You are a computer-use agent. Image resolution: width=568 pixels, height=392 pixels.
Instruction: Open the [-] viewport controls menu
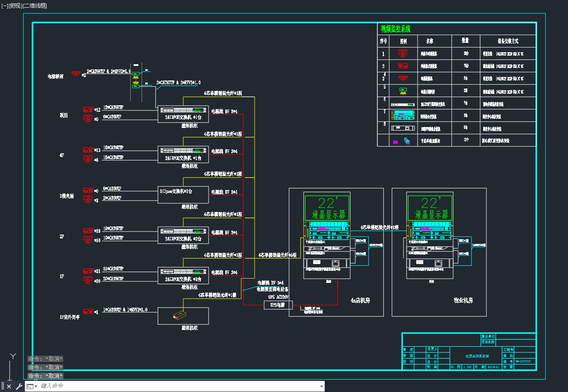[5, 6]
